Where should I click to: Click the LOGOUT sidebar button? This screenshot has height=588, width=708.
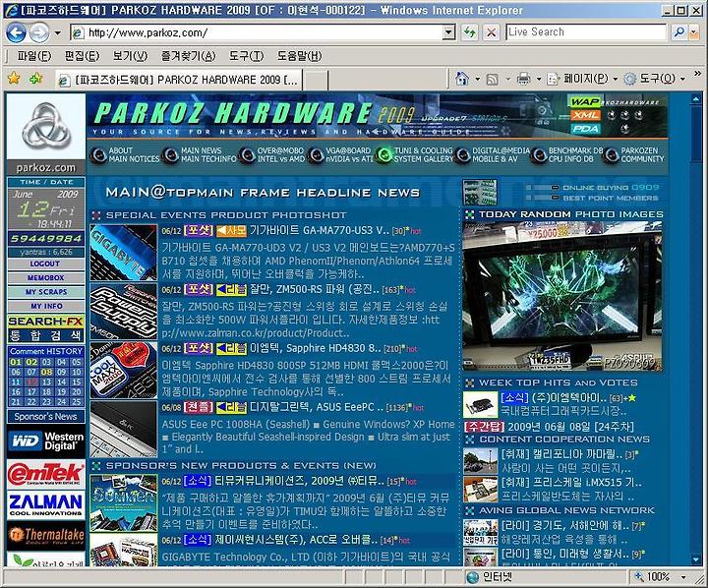click(45, 264)
